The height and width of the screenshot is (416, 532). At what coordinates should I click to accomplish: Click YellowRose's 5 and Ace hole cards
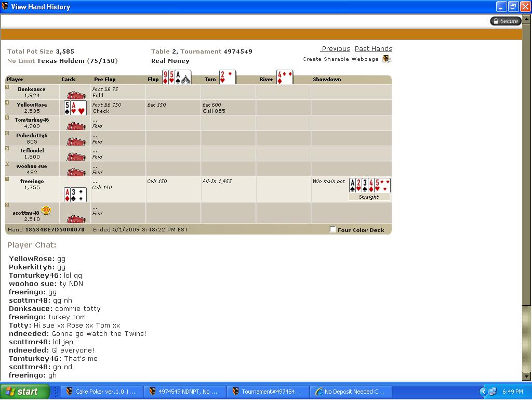pos(75,108)
